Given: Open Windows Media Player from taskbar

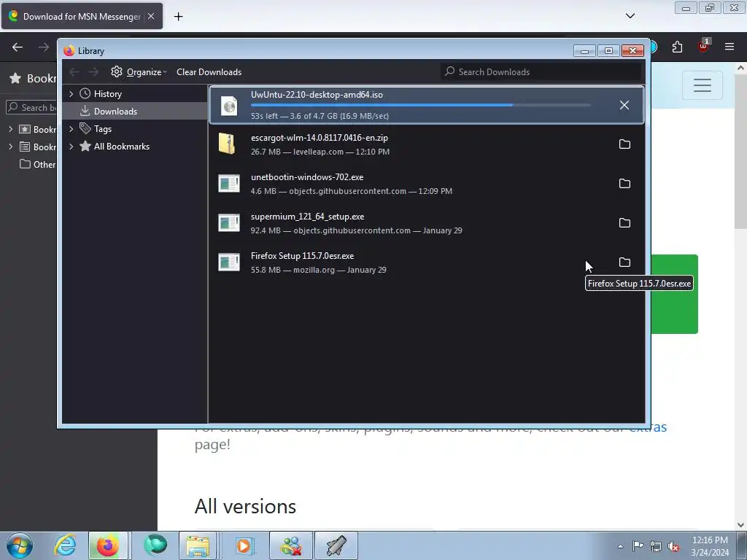Looking at the screenshot, I should [x=244, y=545].
